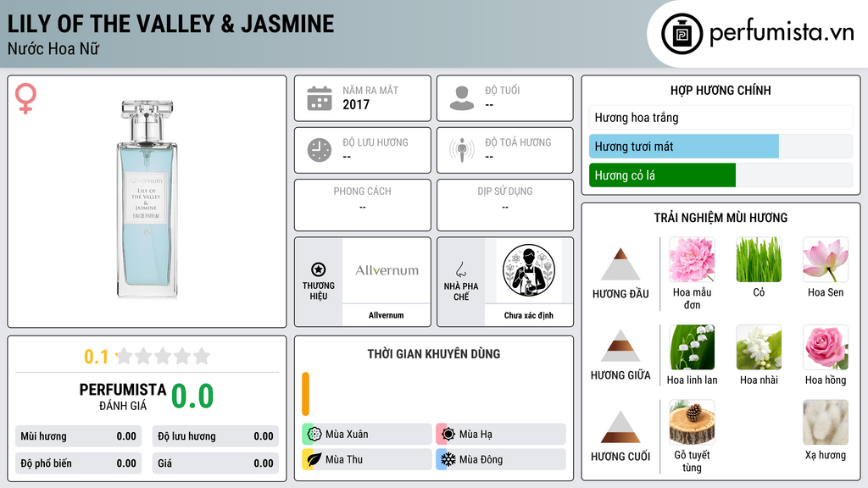Click the five-star rating row
The height and width of the screenshot is (488, 868).
[x=163, y=356]
